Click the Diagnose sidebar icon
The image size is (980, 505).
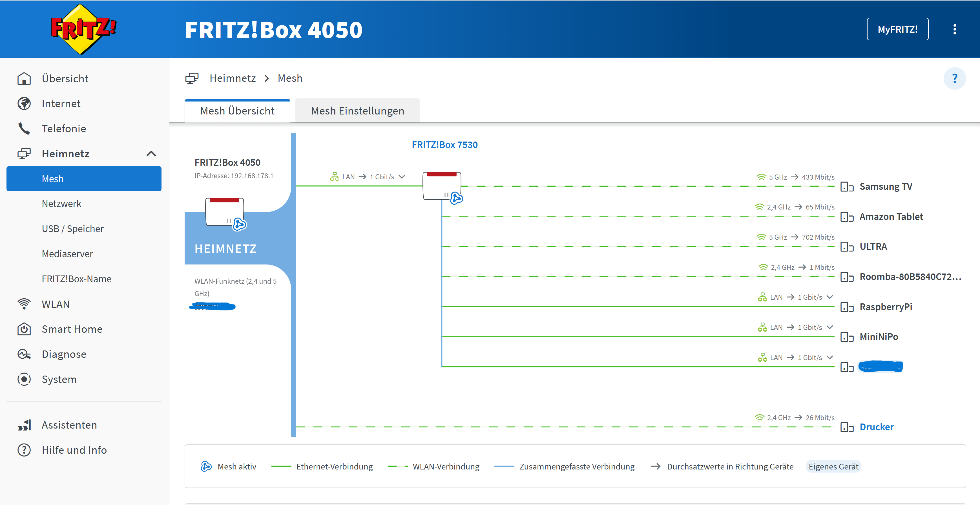[24, 354]
